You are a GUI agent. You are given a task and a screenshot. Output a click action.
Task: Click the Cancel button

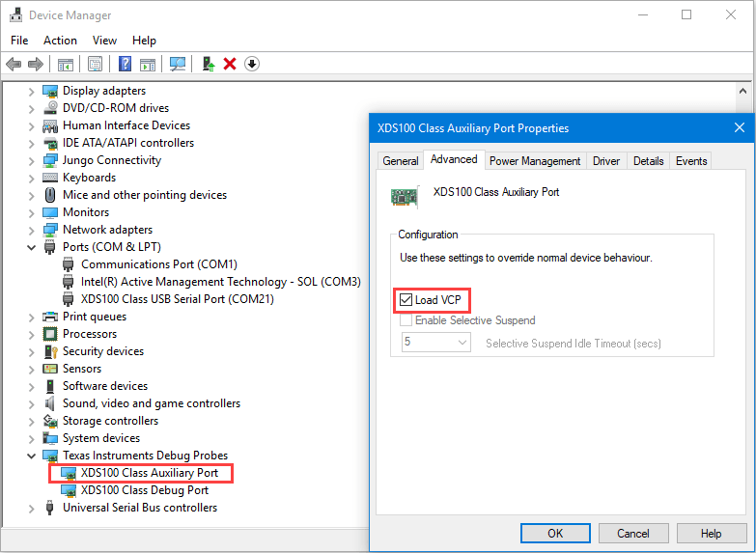(633, 534)
